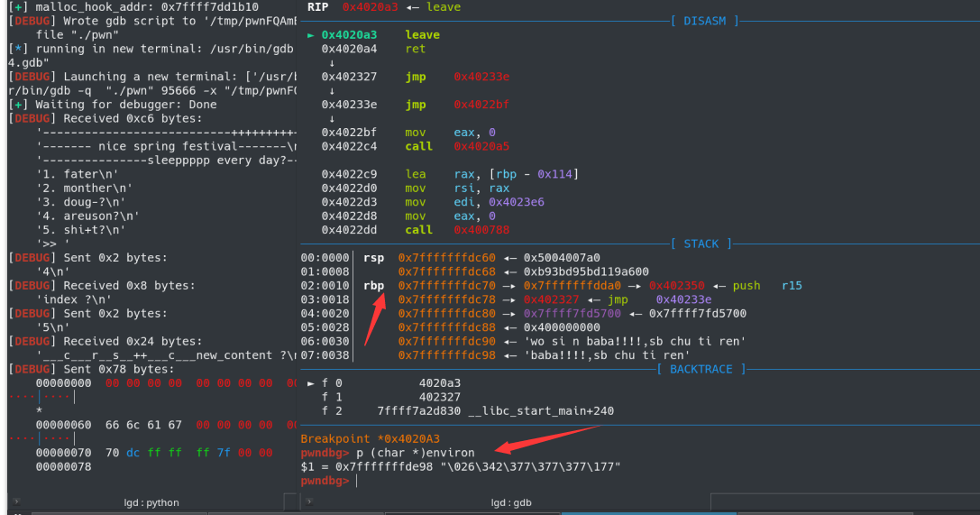Click the red arrow pointing at environ command
This screenshot has height=515, width=980.
coord(547,439)
